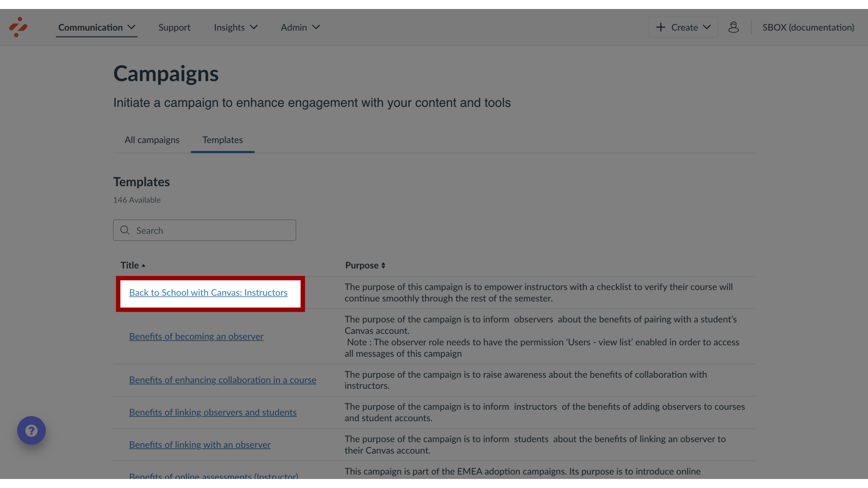Click the Campaigns application logo icon
Image resolution: width=868 pixels, height=488 pixels.
point(18,27)
